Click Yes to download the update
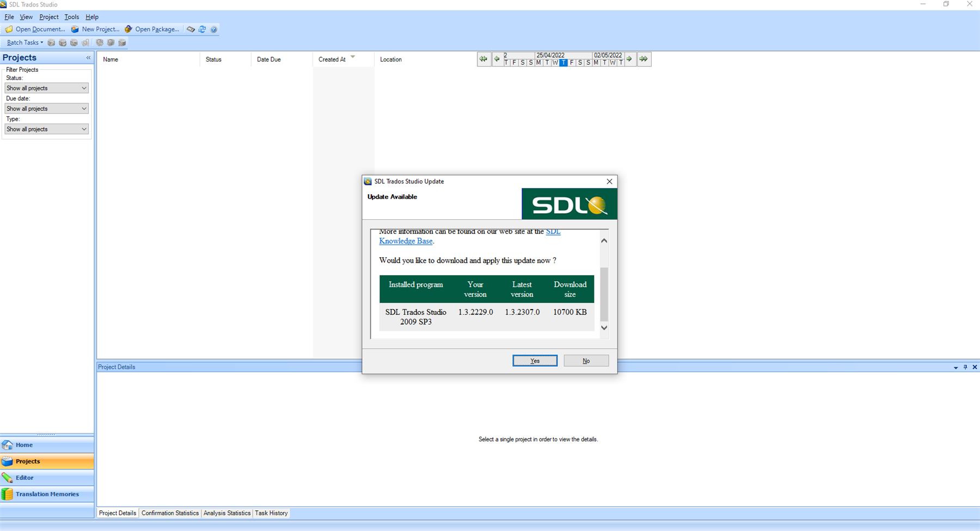 [x=535, y=361]
